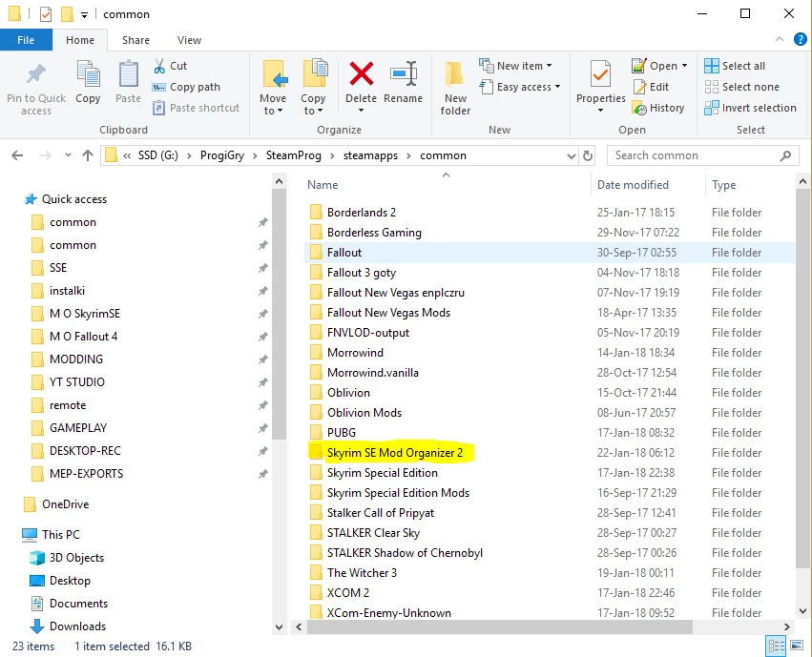Image resolution: width=812 pixels, height=657 pixels.
Task: Collapse the ribbon with the chevron
Action: click(x=779, y=39)
